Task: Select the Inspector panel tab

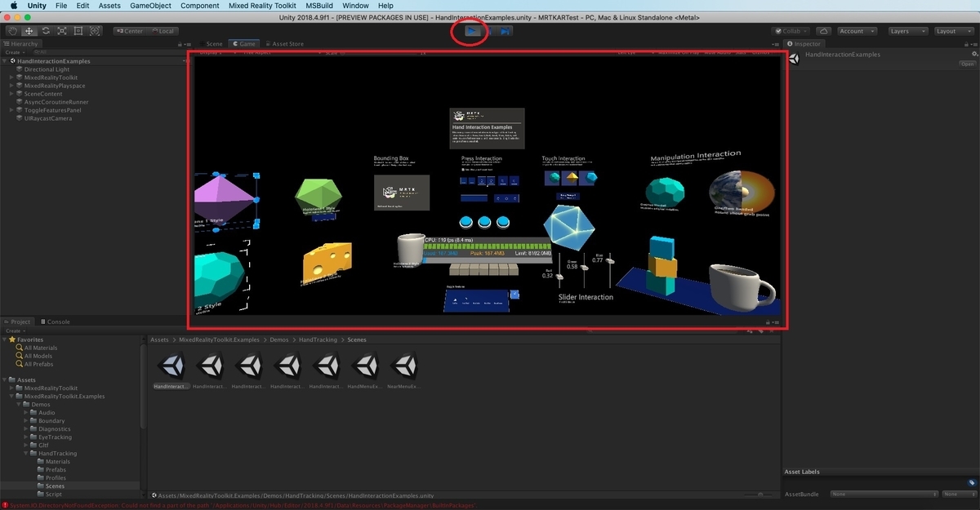Action: 804,44
